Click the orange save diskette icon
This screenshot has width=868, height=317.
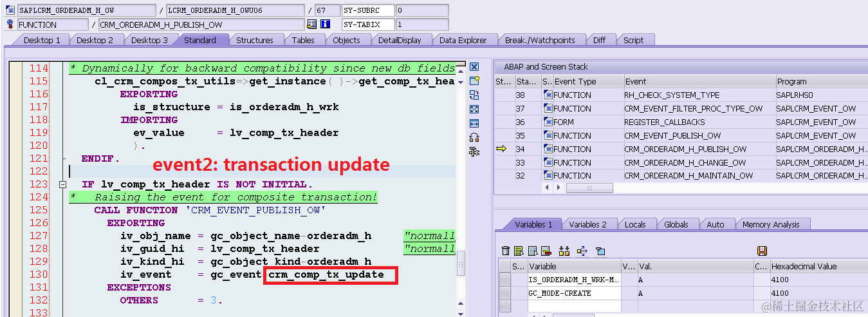point(762,251)
